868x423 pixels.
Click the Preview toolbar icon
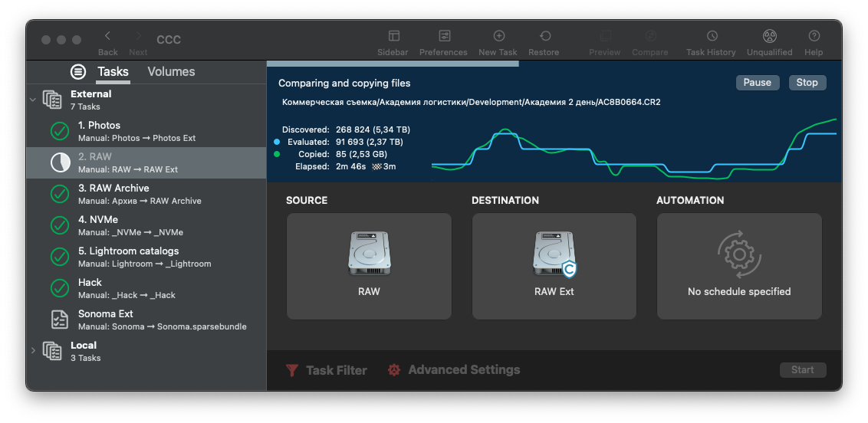605,36
